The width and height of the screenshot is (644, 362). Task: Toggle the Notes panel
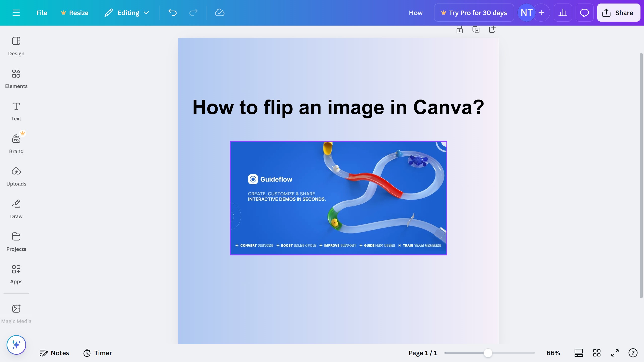(x=54, y=353)
